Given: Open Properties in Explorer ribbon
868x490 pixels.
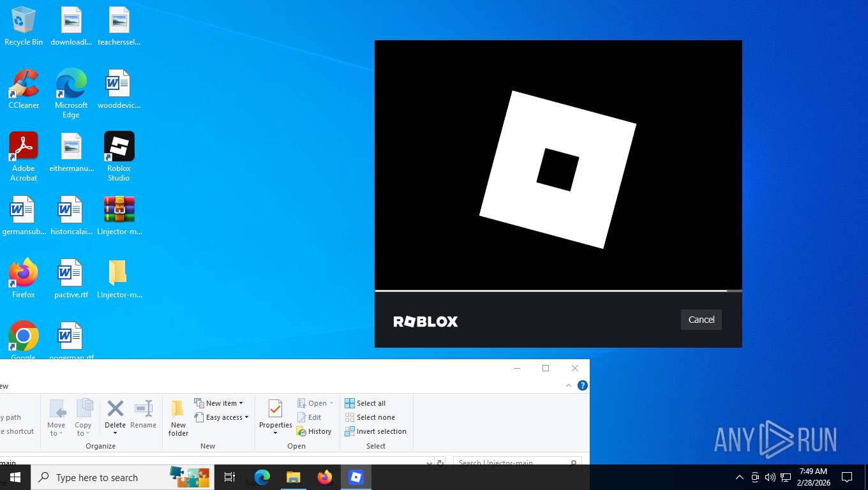Looking at the screenshot, I should pos(275,413).
